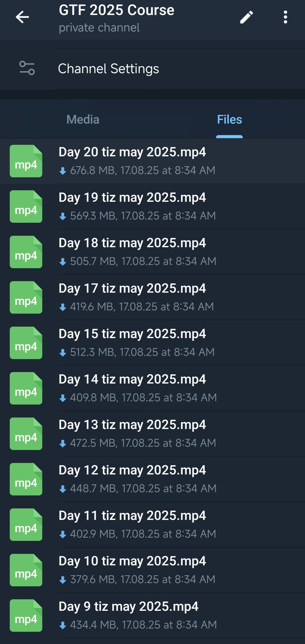
Task: Open Day 9 tiz may 2025.mp4
Action: [x=128, y=607]
